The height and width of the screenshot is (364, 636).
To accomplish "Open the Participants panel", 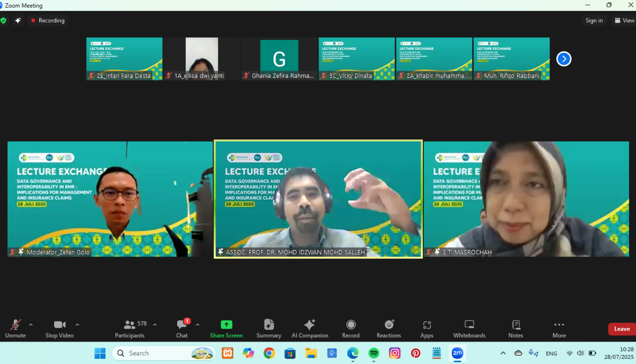I will (130, 329).
